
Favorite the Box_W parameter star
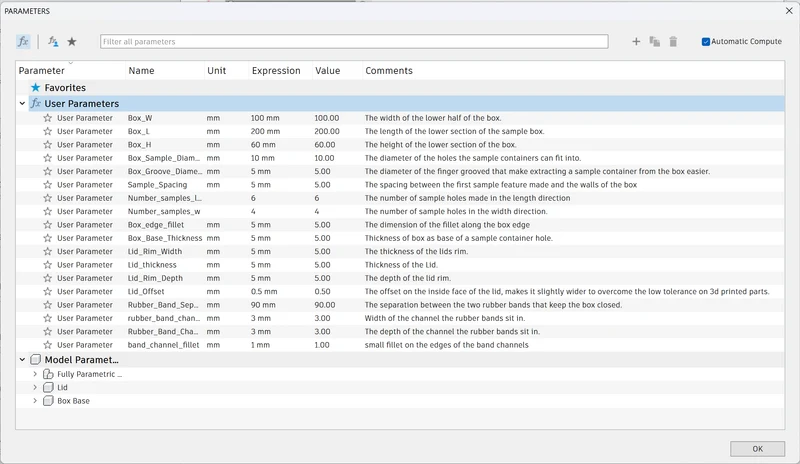[x=47, y=118]
